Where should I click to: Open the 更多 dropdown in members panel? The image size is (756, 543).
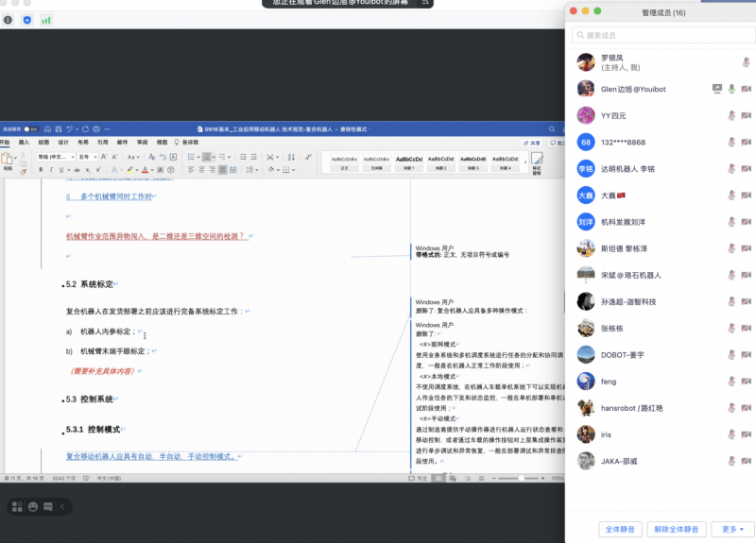[732, 529]
